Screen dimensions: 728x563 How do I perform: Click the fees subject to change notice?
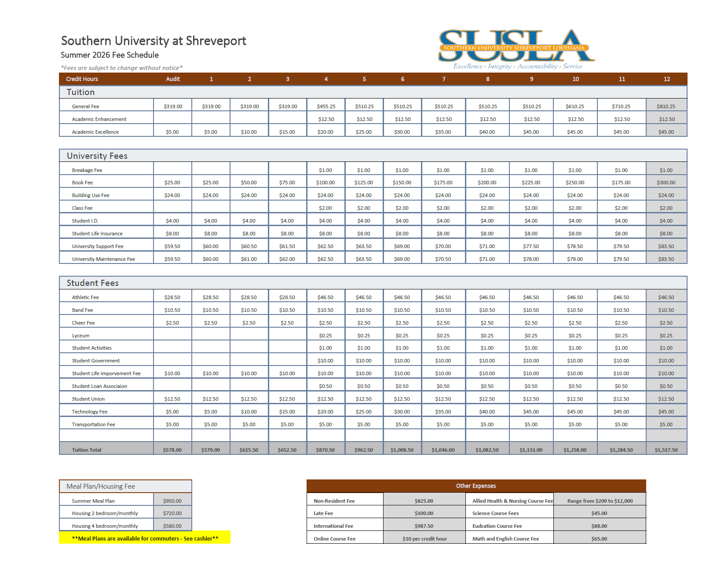[x=122, y=68]
